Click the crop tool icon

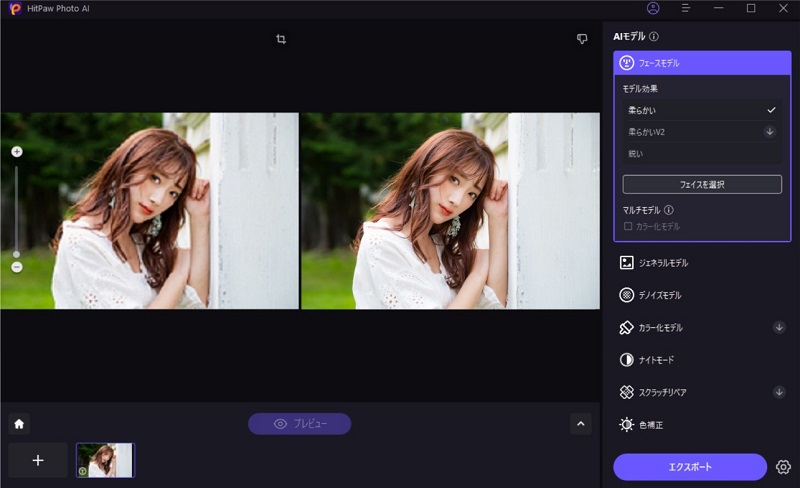point(281,39)
